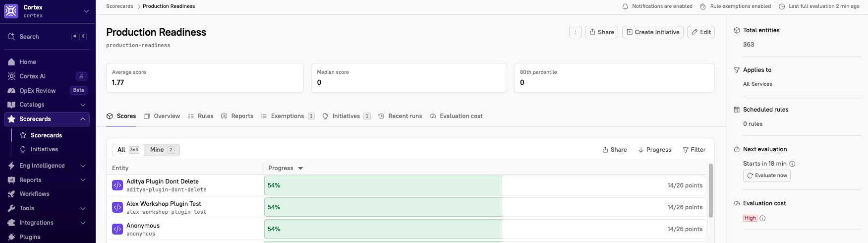Viewport: 868px width, 243px height.
Task: Click the Integrations puzzle icon
Action: click(x=11, y=223)
